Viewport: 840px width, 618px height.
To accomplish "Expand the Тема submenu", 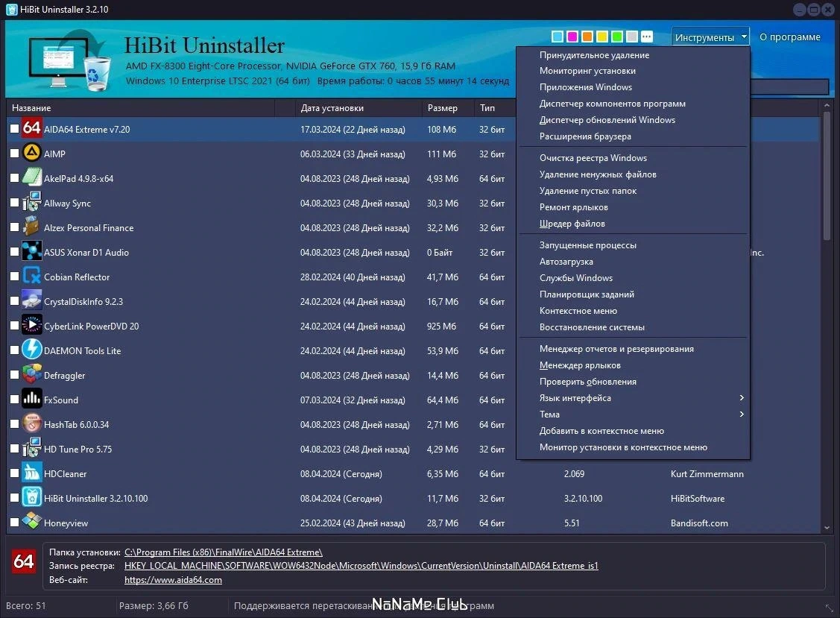I will [633, 414].
